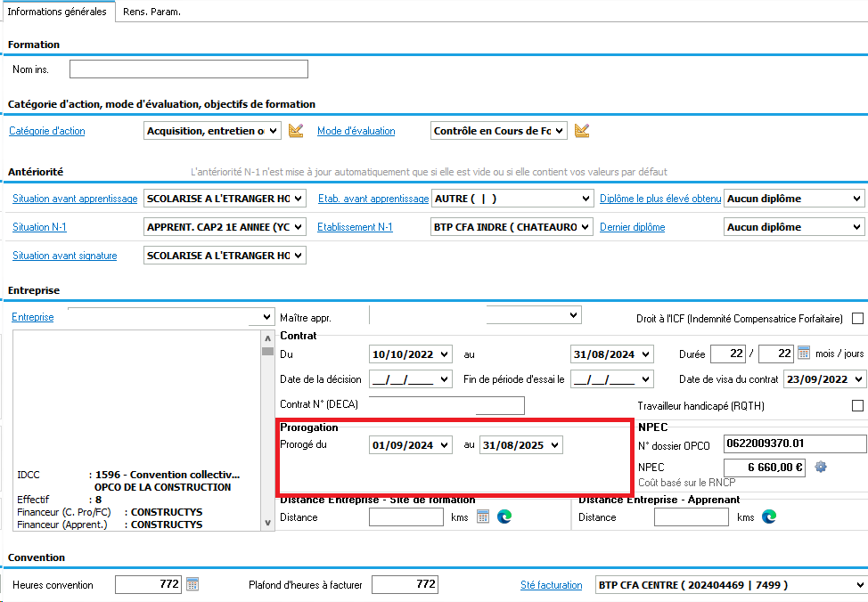Expand the Situation avant apprentissage dropdown
This screenshot has width=868, height=602.
tap(298, 199)
